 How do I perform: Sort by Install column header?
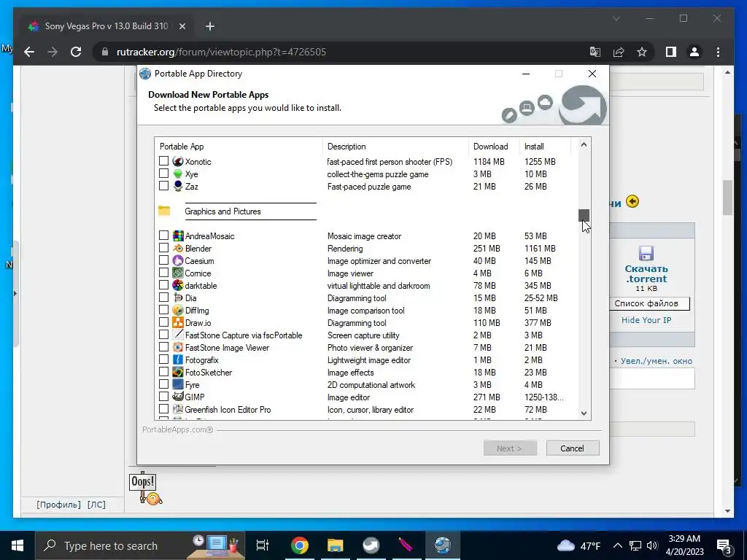546,146
